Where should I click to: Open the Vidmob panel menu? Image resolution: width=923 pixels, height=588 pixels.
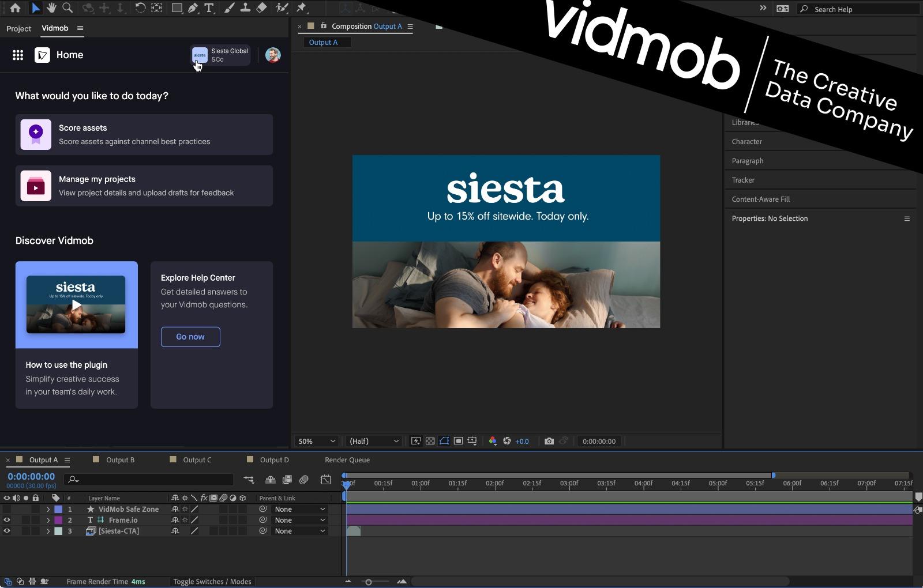pyautogui.click(x=80, y=28)
